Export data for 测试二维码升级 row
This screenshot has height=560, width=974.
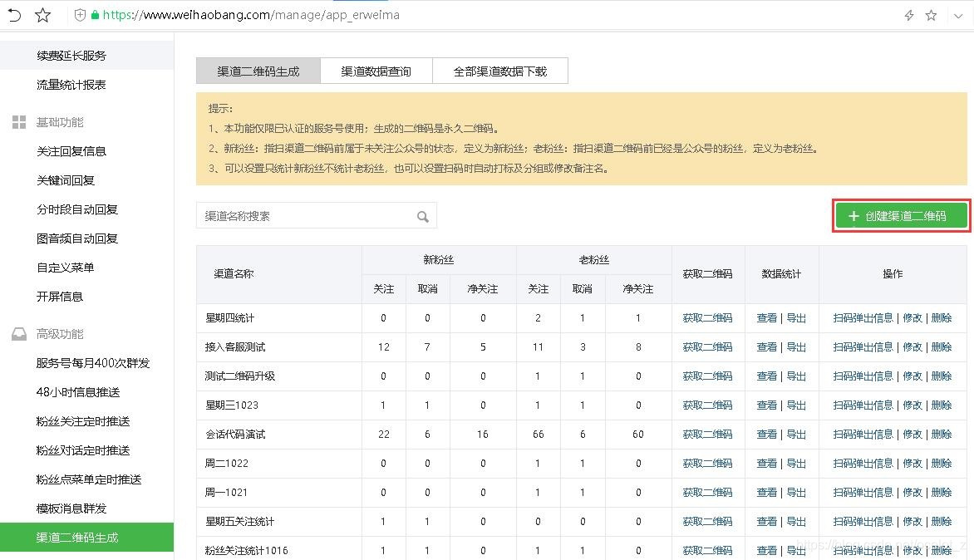coord(796,376)
